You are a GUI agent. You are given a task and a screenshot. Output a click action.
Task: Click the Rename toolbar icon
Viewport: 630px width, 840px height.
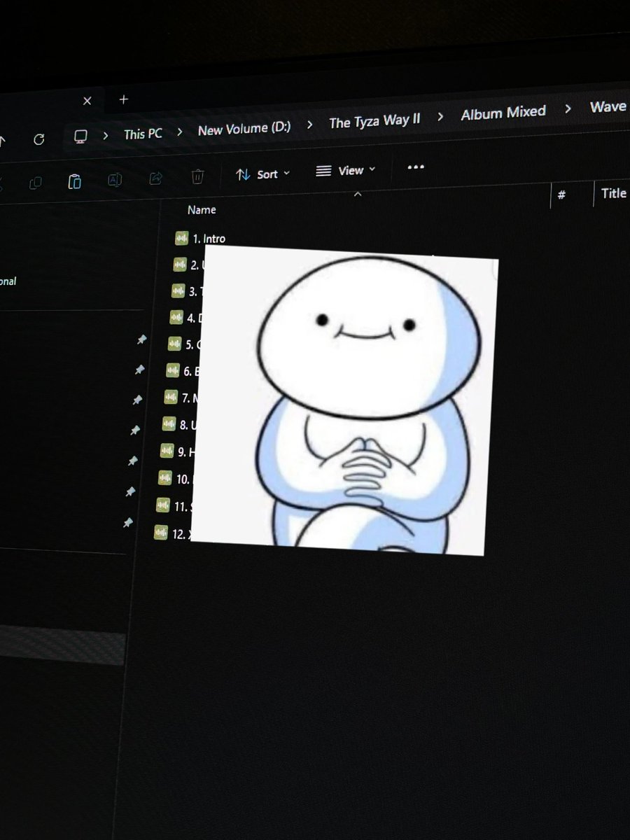click(115, 180)
